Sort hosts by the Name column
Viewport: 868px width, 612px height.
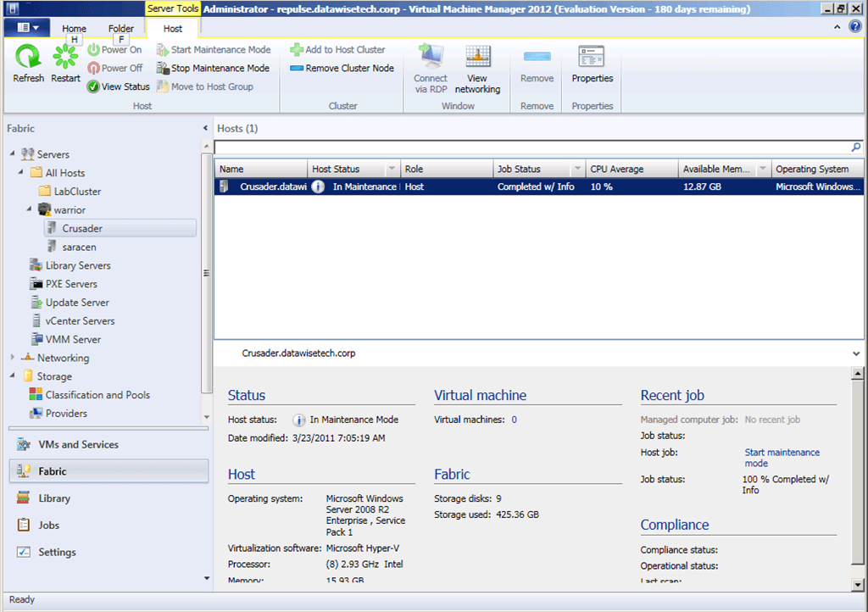[x=261, y=169]
